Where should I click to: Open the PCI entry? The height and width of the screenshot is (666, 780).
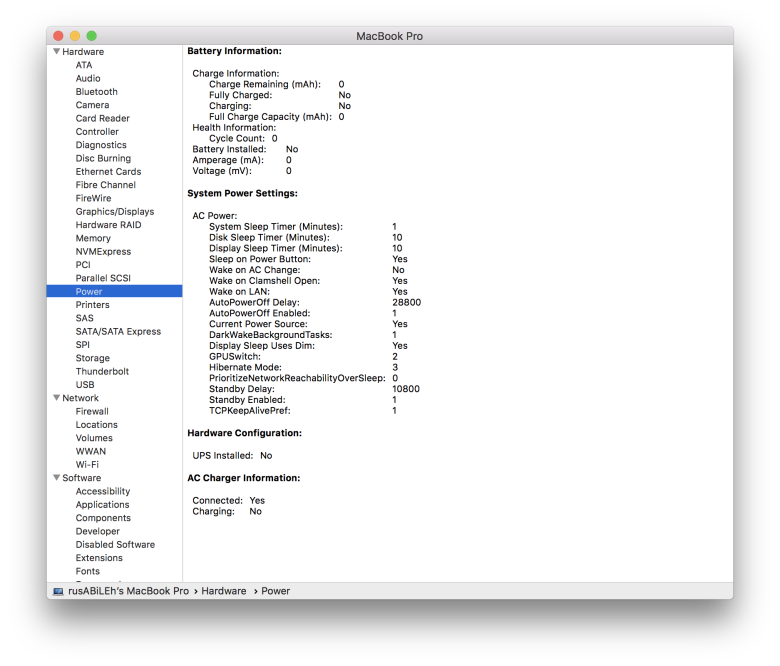[x=83, y=265]
